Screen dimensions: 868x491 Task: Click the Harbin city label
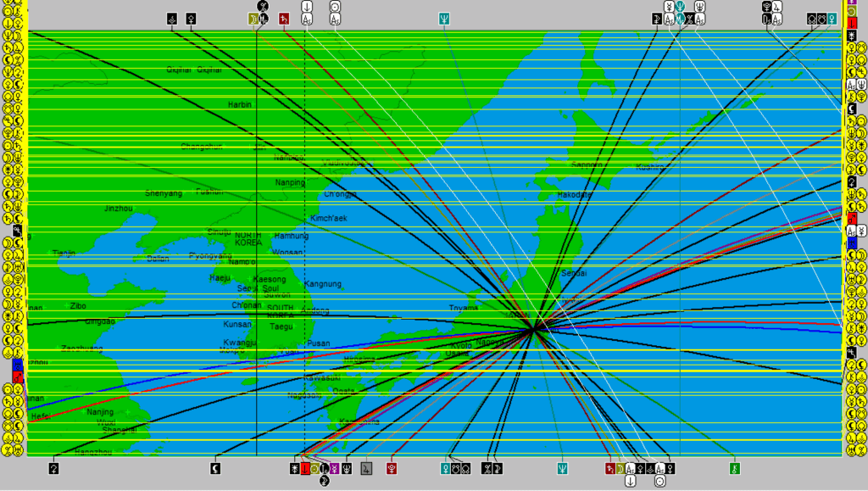[240, 104]
